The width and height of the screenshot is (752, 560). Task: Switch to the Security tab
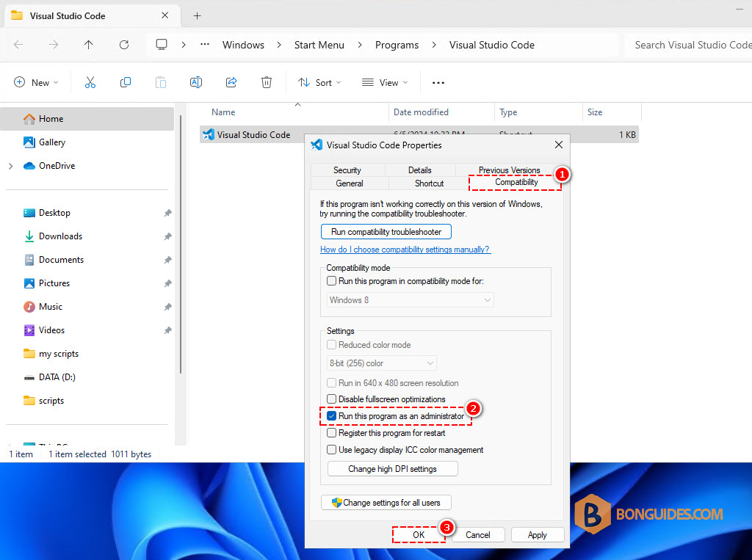(347, 170)
